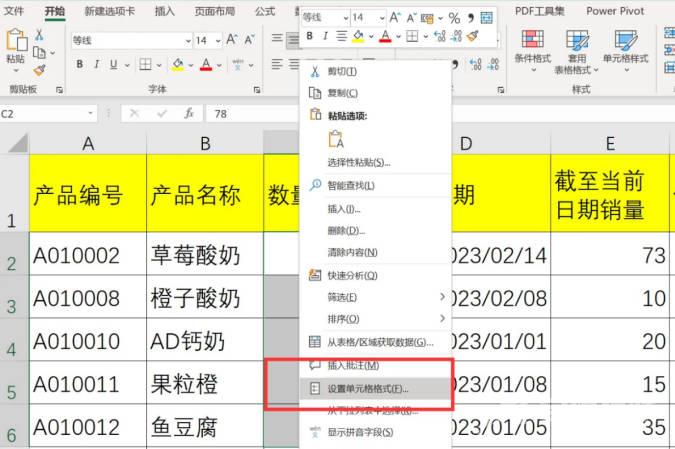
Task: Toggle Italic in the ribbon font group
Action: (96, 65)
